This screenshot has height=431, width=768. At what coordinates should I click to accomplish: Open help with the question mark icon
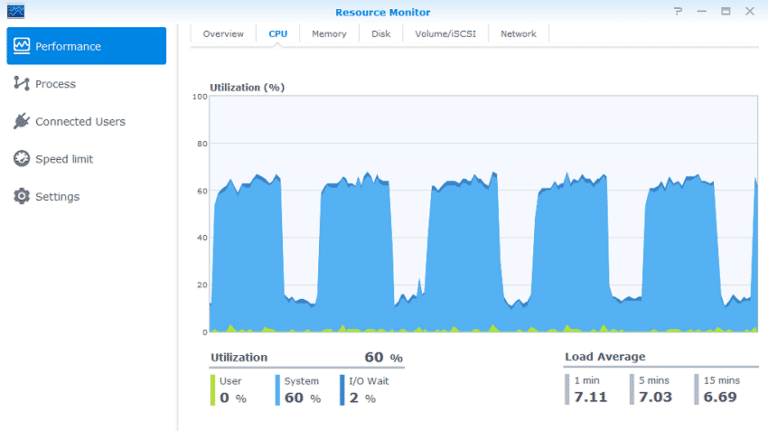[678, 11]
